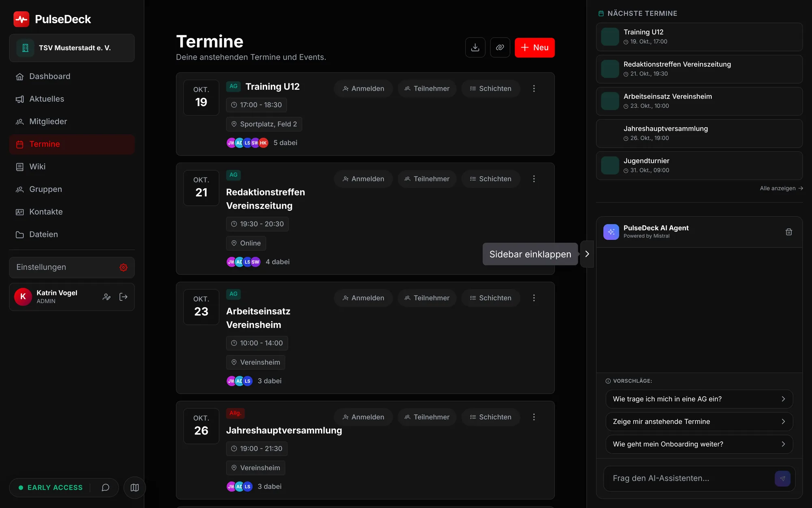Click the 'Alle anzeigen' link
Viewport: 812px width, 508px height.
781,188
